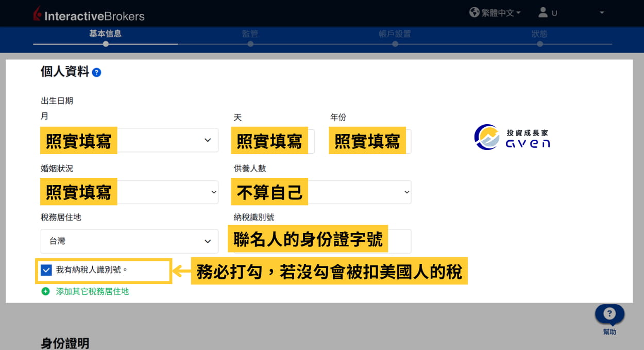
Task: Click the birth year (年份) input field
Action: click(371, 140)
